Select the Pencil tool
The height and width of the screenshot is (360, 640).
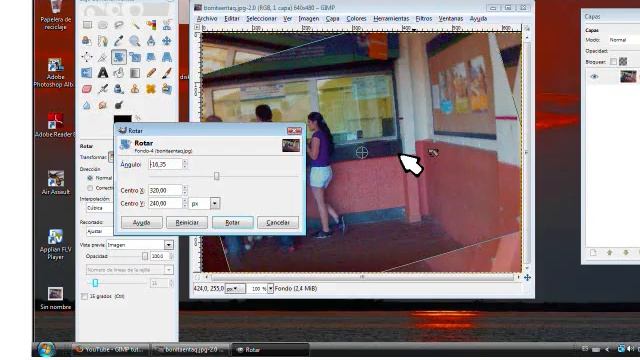(151, 73)
